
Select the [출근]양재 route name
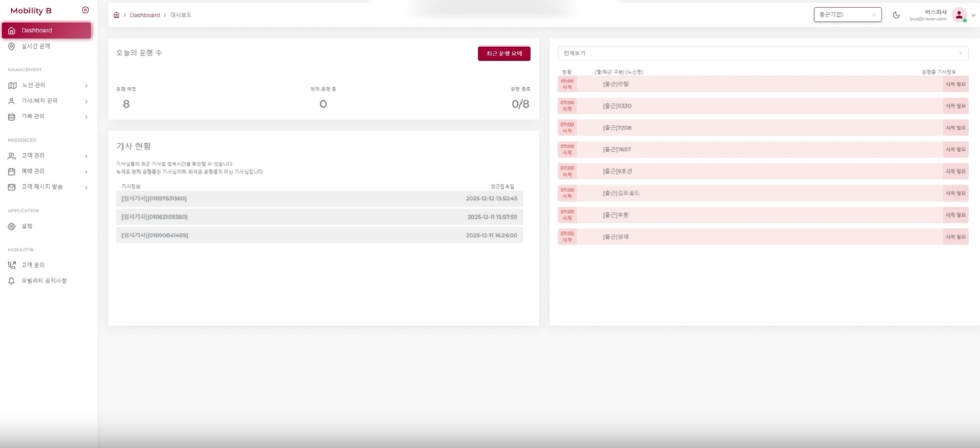616,237
